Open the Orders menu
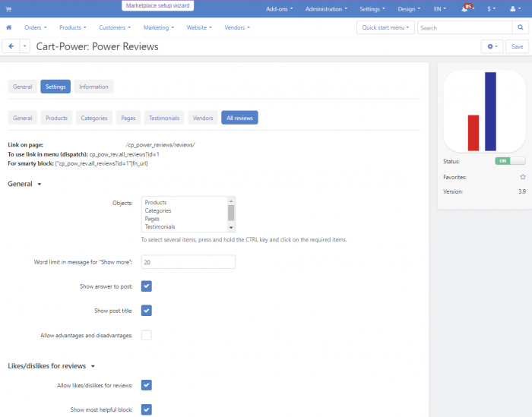Viewport: 532px width, 417px height. click(x=35, y=27)
